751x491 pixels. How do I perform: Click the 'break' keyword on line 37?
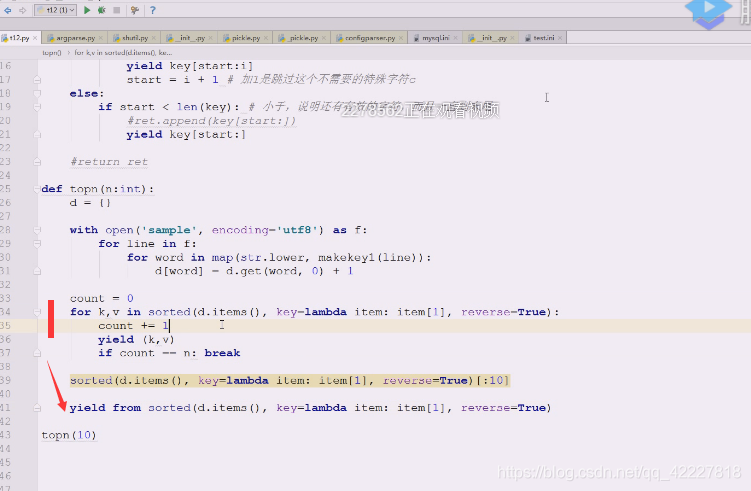tap(222, 353)
